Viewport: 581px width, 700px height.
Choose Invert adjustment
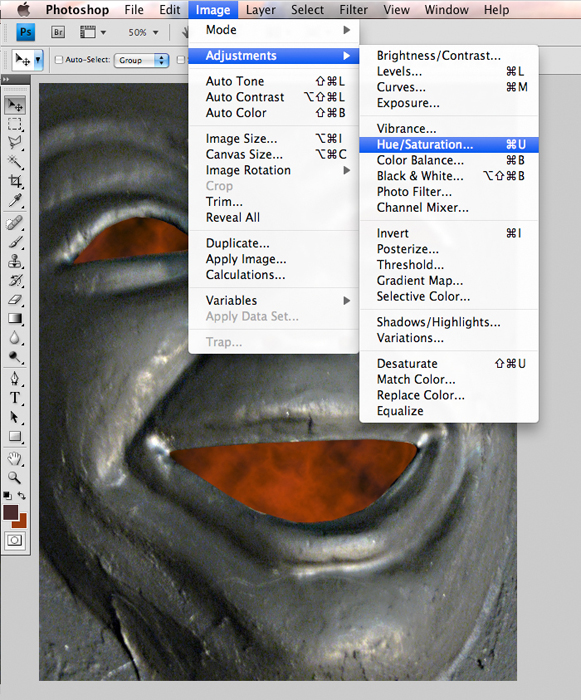[x=449, y=233]
